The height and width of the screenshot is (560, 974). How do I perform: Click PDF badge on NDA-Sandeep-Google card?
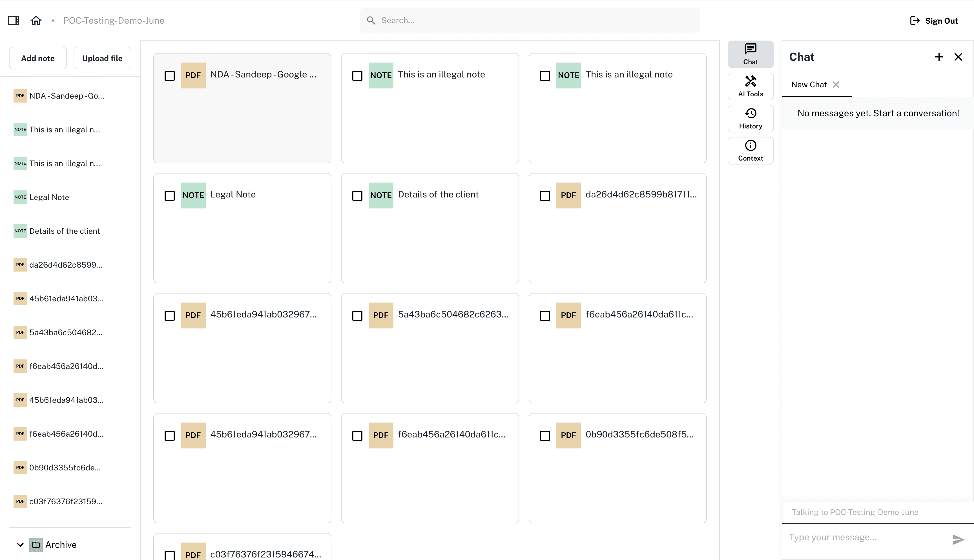(x=193, y=75)
